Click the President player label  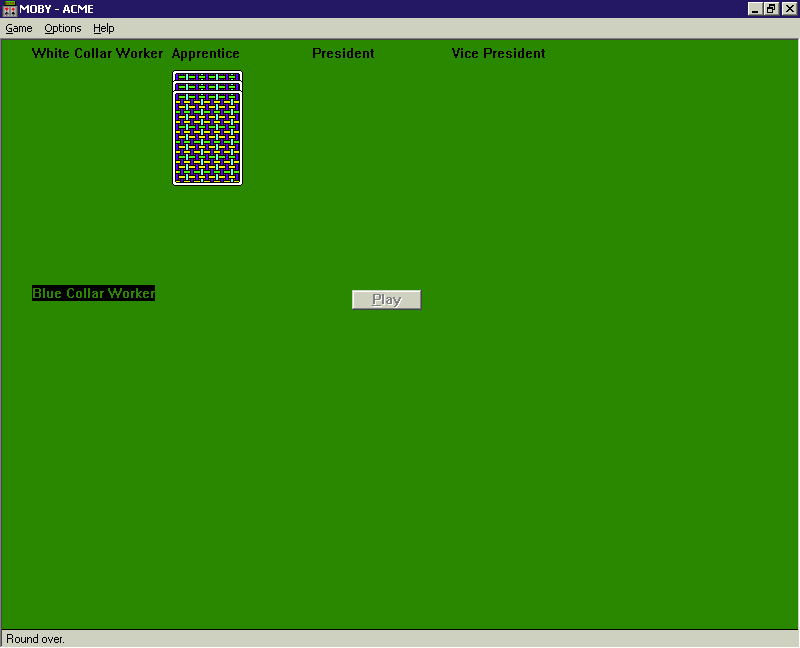coord(343,53)
